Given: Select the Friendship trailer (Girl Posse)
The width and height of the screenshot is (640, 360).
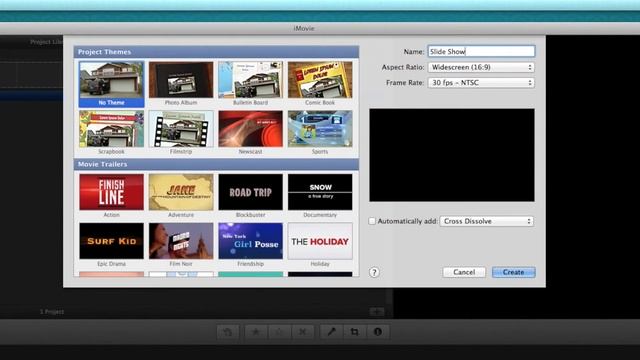Looking at the screenshot, I should [x=250, y=241].
